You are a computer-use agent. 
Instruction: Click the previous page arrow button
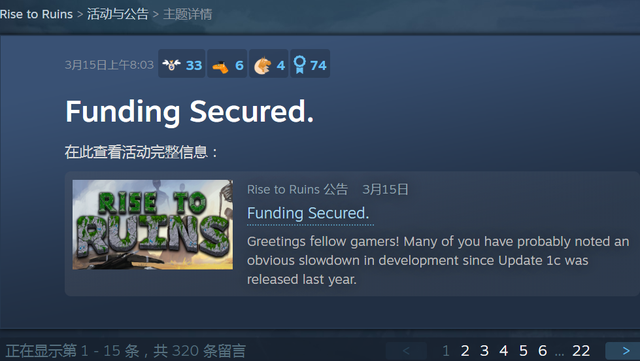[406, 351]
